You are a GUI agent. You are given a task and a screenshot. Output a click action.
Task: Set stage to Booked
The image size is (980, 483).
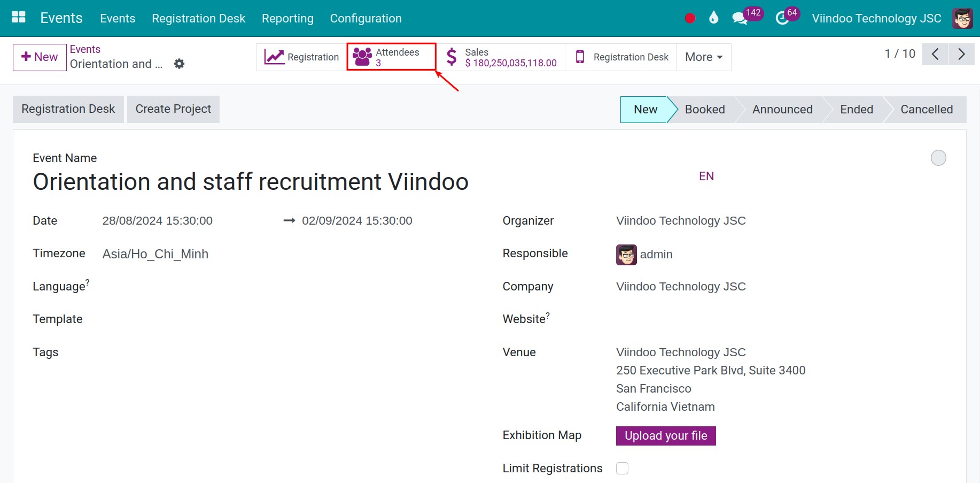pos(705,110)
